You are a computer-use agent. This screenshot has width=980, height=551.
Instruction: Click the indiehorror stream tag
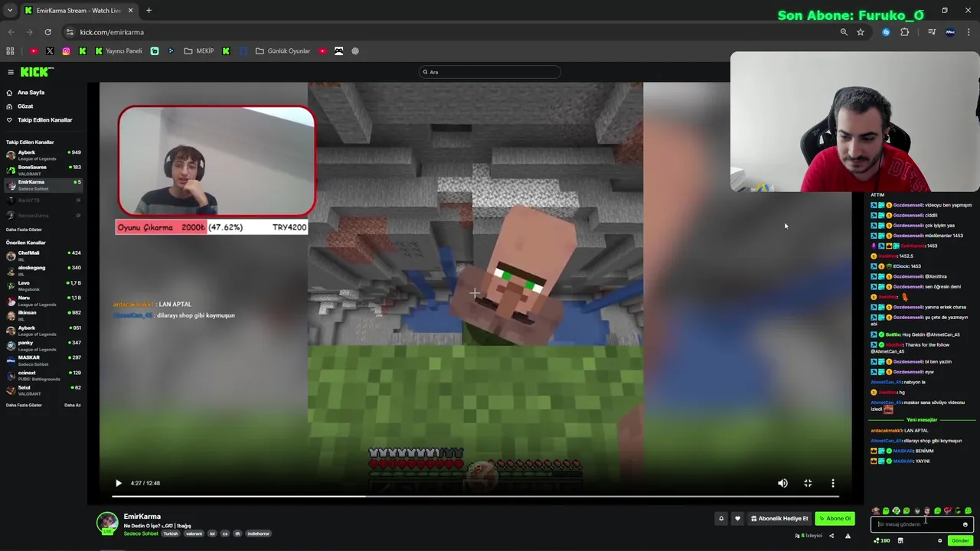(x=258, y=533)
